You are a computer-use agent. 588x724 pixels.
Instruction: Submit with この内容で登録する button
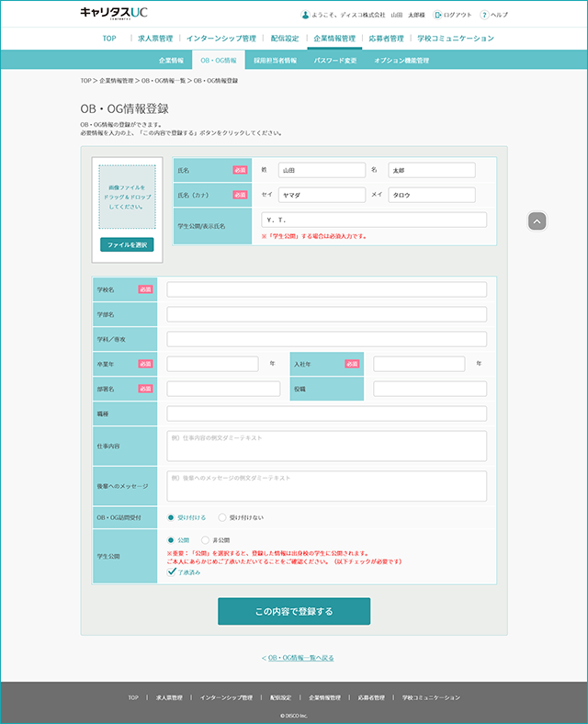coord(294,611)
